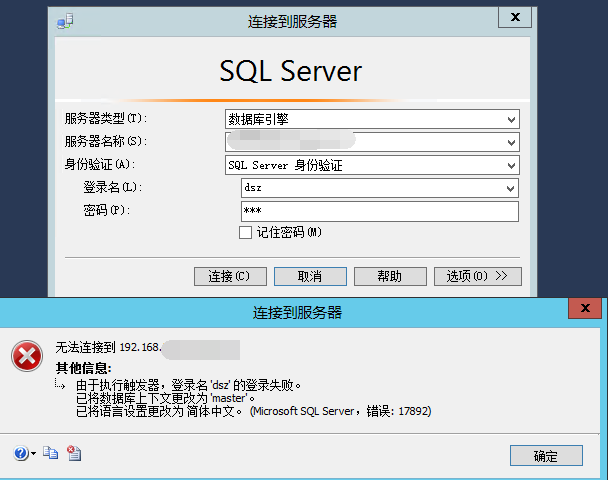Toggle the 记住密码 checkbox
Screen dimensions: 608x480
245,233
